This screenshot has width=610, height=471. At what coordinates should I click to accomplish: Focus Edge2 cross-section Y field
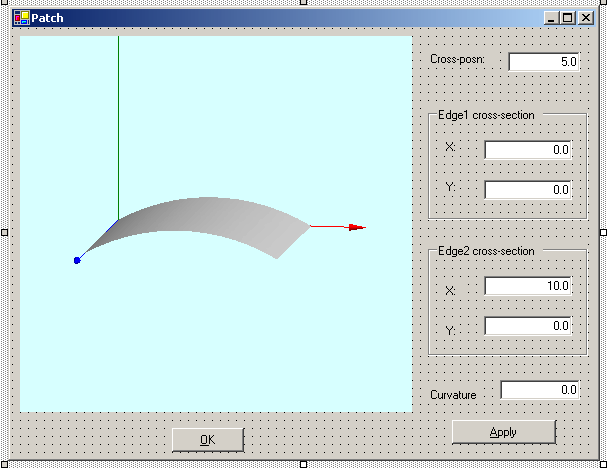click(x=528, y=326)
